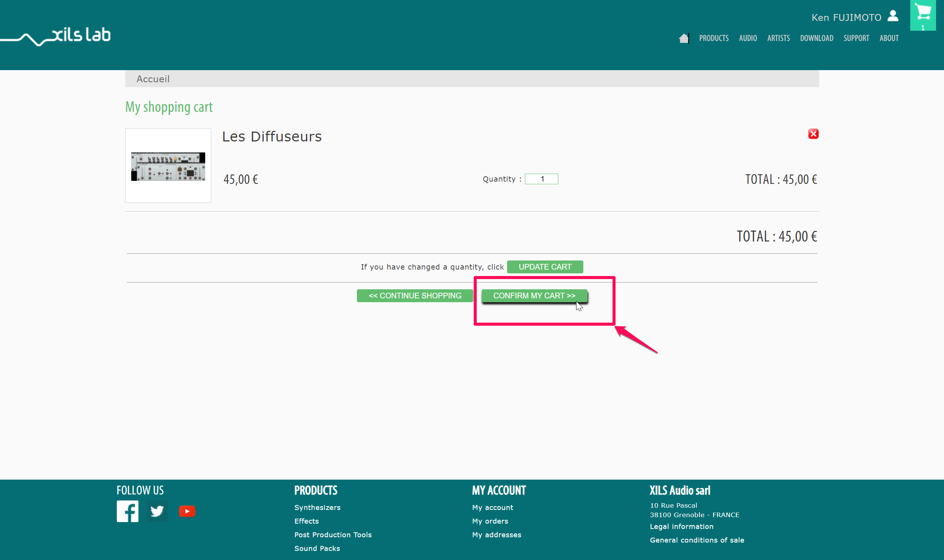Open the Facebook page icon
Image resolution: width=944 pixels, height=560 pixels.
click(x=127, y=511)
